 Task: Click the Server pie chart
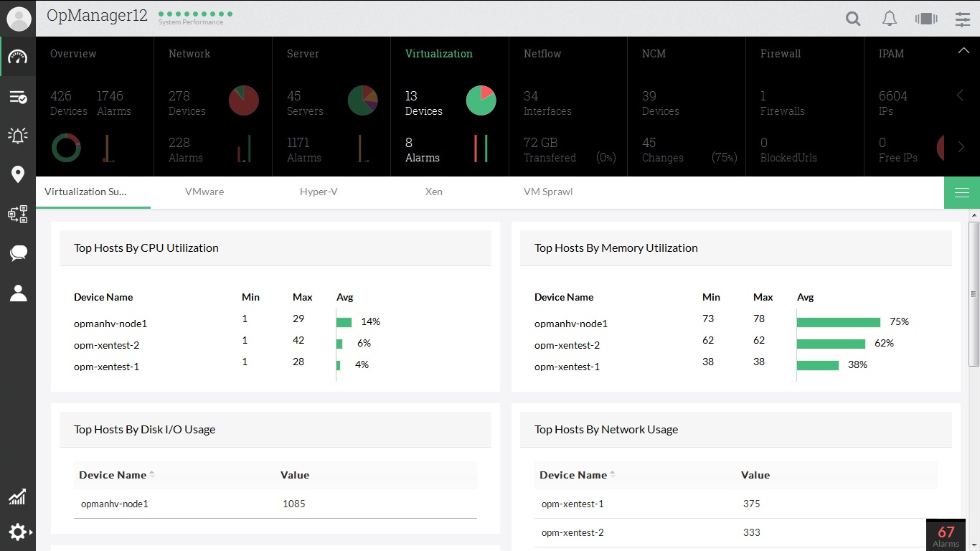click(x=362, y=100)
